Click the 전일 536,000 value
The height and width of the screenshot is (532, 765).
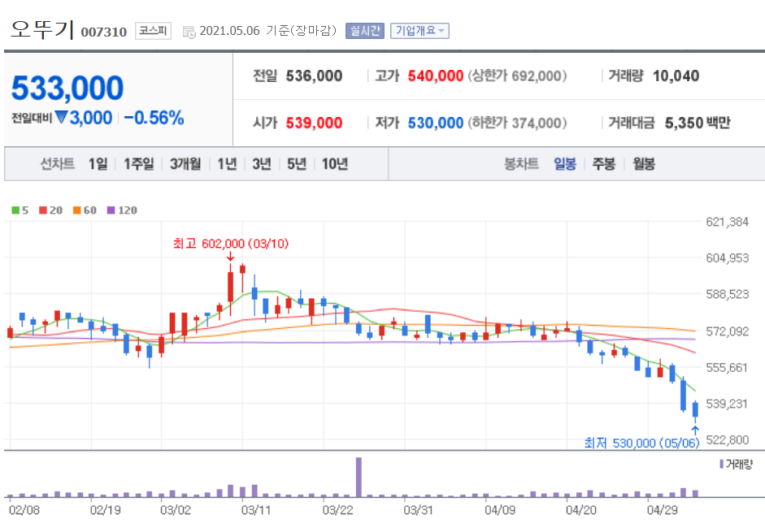tap(314, 76)
